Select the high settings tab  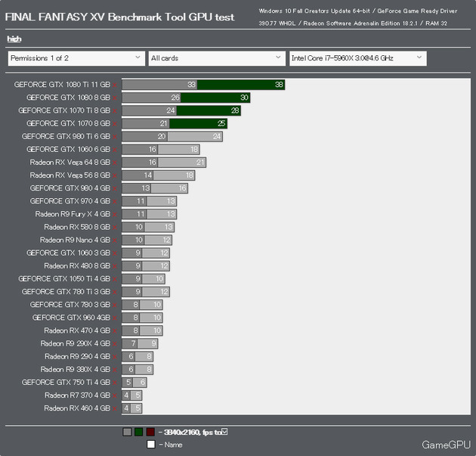pos(14,39)
